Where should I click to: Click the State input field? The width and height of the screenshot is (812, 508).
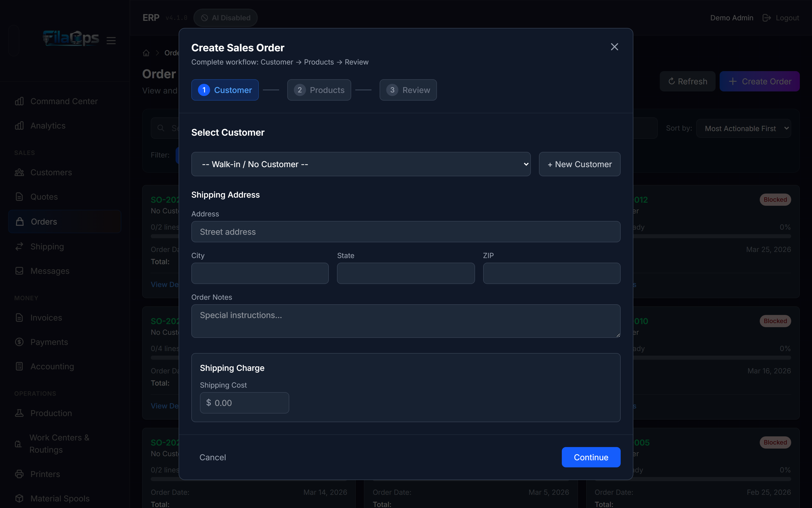[x=406, y=273]
